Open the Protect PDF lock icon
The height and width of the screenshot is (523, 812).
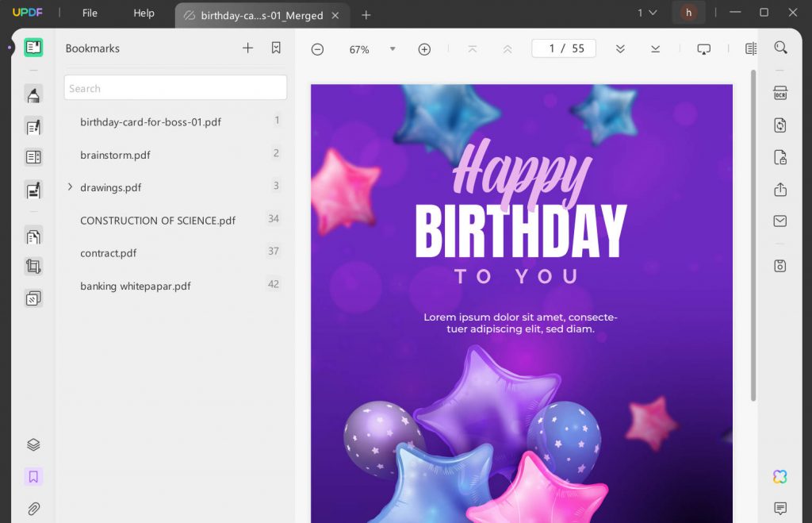[x=780, y=157]
